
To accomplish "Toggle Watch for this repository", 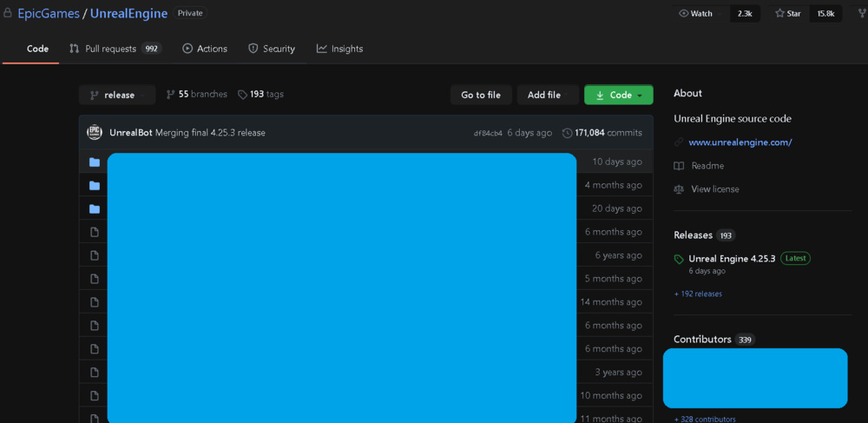I will coord(696,13).
